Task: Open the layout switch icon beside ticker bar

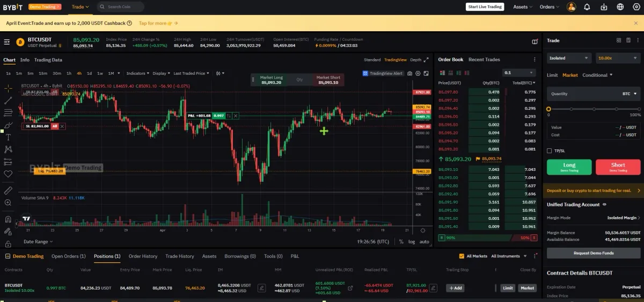Action: point(535,41)
